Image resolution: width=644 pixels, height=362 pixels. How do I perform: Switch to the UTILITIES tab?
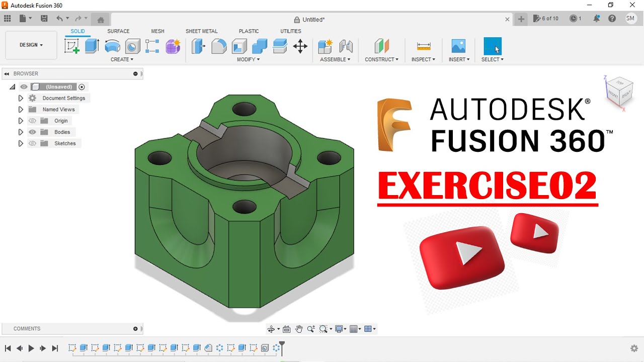pos(291,31)
